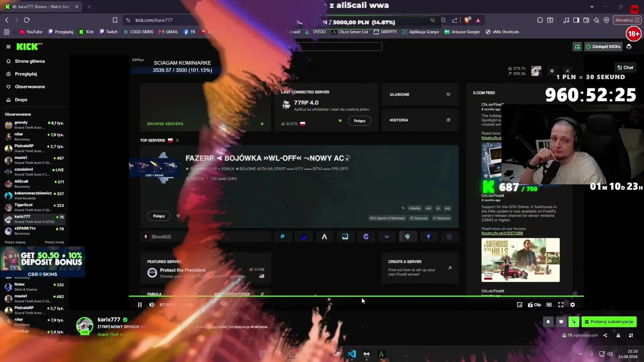Viewport: 644px width, 362px height.
Task: Open the browser extensions puzzle icon
Action: 540,20
